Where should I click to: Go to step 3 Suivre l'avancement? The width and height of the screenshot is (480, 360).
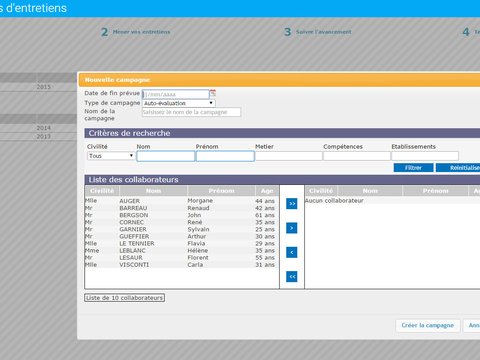318,32
